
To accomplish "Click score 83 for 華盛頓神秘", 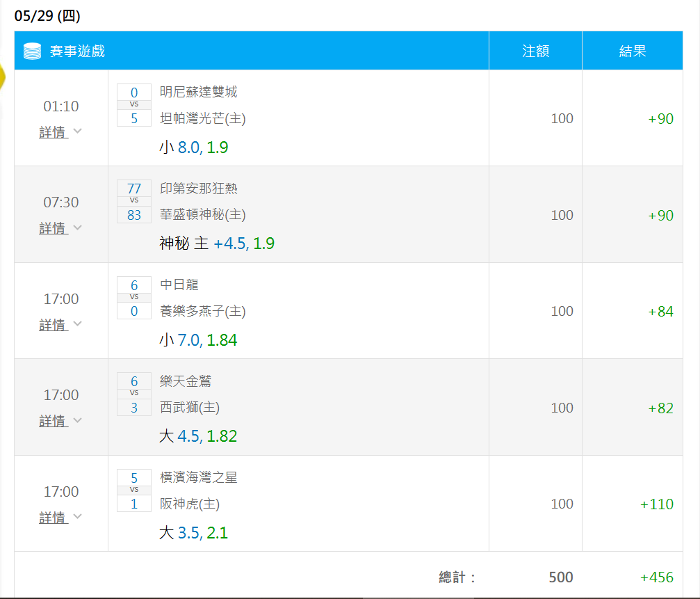I will coord(134,215).
